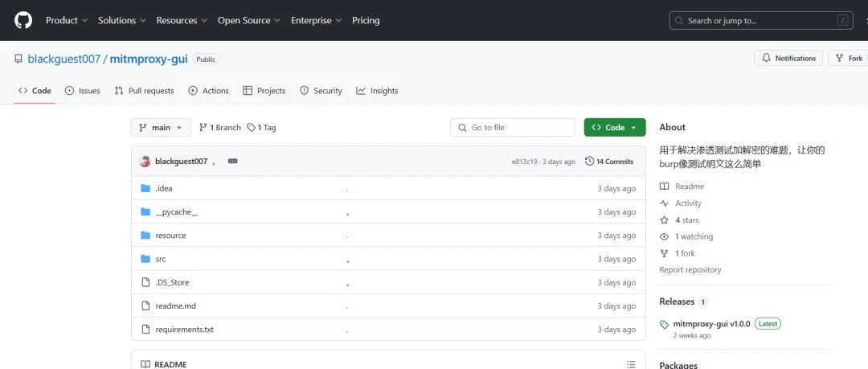The height and width of the screenshot is (369, 868).
Task: Switch to the Security tab
Action: [x=321, y=91]
